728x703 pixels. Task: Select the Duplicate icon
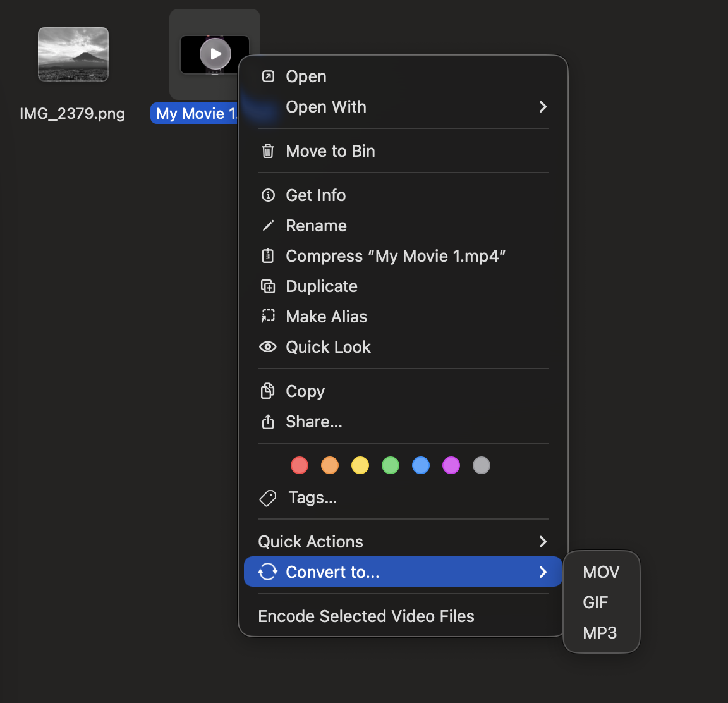coord(268,286)
